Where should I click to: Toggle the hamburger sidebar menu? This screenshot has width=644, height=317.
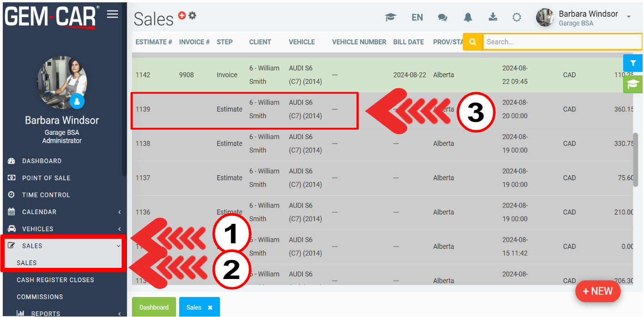coord(113,14)
